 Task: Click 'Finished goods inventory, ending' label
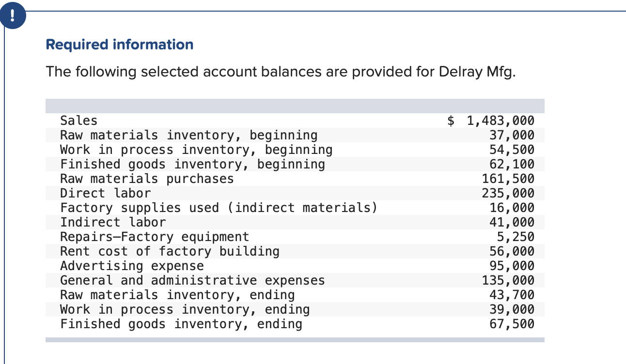181,324
